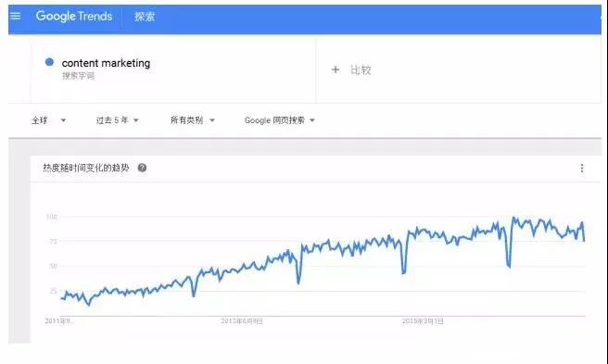Open the 所有类别 category dropdown

tap(193, 120)
